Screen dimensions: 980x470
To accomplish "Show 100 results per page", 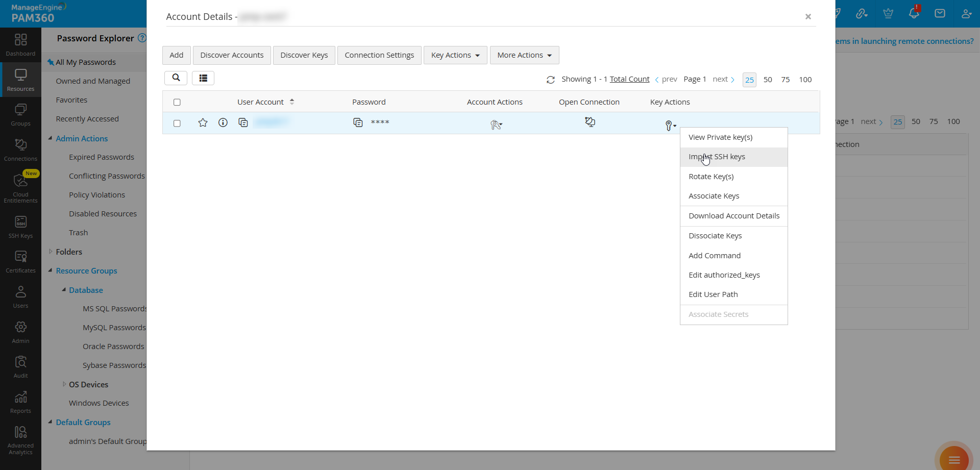I will (805, 80).
